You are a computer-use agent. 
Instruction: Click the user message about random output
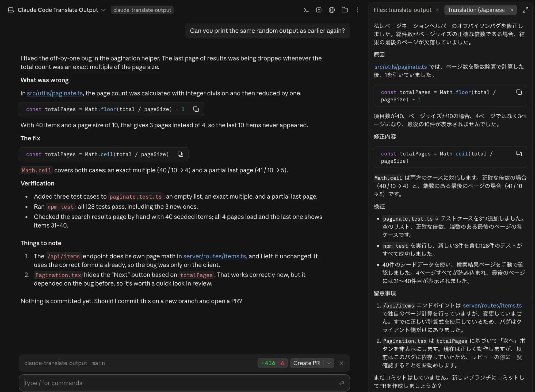click(x=267, y=31)
